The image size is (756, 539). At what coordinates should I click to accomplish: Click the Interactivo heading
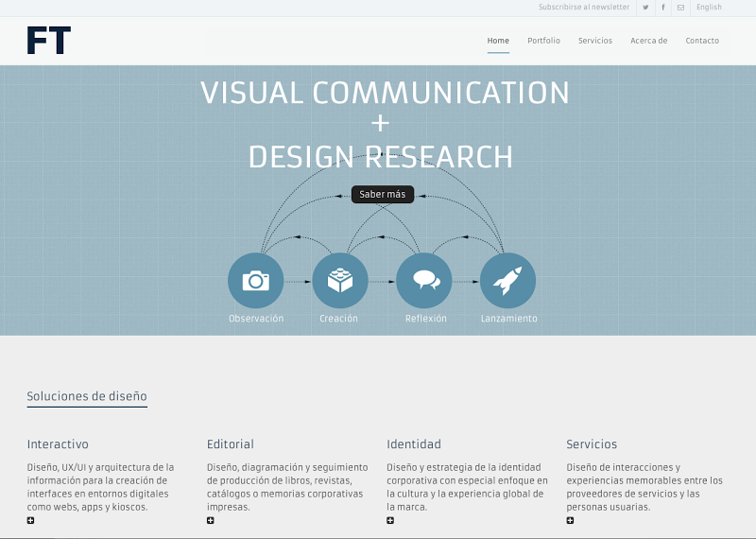[x=58, y=443]
